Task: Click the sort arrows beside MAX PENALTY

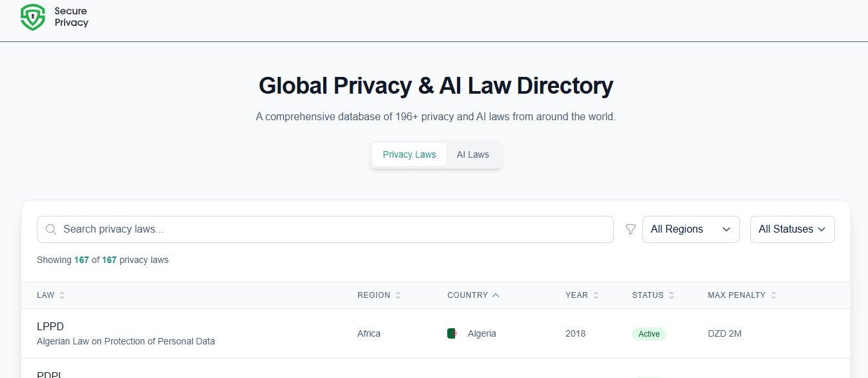Action: tap(774, 295)
